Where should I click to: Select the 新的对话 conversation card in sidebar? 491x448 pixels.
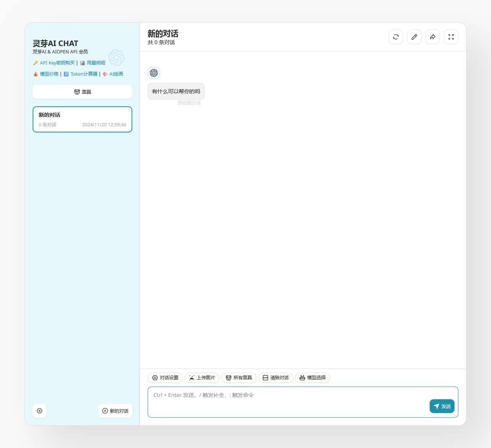click(82, 119)
